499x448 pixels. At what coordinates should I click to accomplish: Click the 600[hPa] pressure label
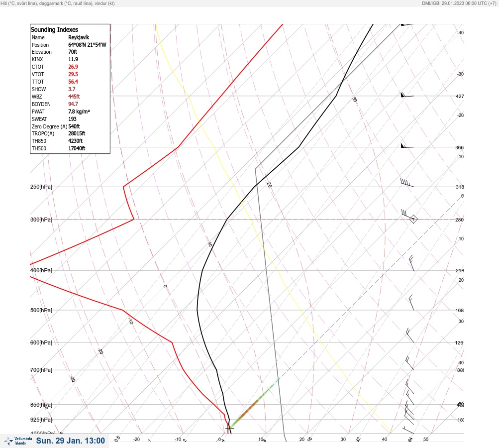click(x=41, y=342)
